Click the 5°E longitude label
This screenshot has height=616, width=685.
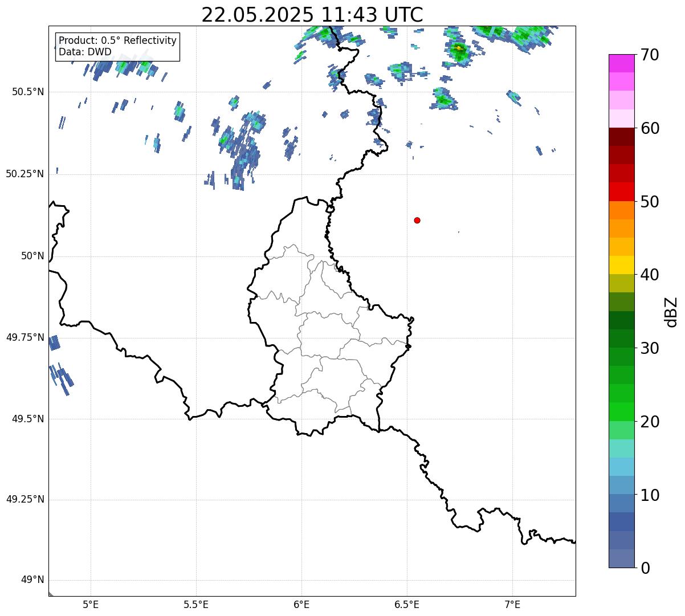[x=91, y=604]
